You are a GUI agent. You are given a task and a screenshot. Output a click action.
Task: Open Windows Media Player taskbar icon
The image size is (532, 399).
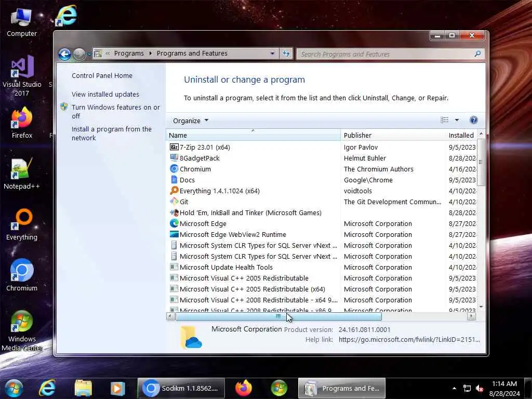118,388
